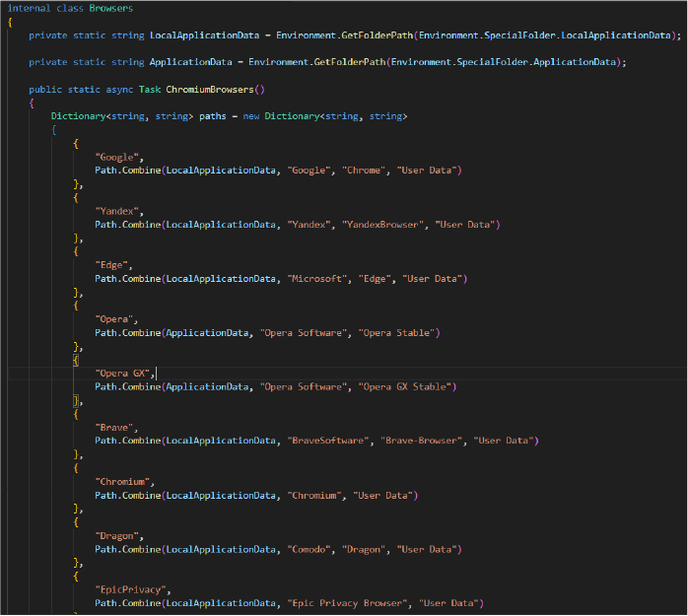
Task: Click the "Brave", dictionary key line
Action: 116,428
